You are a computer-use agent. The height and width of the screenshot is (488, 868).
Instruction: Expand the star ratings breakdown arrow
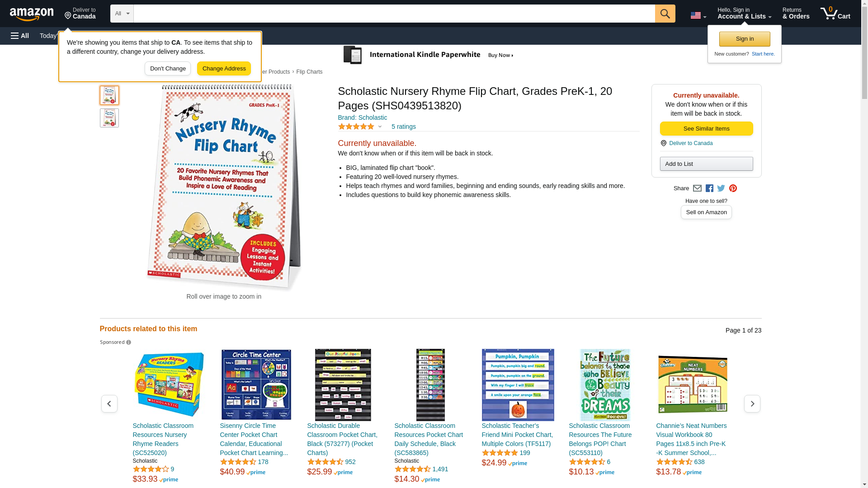click(x=380, y=127)
